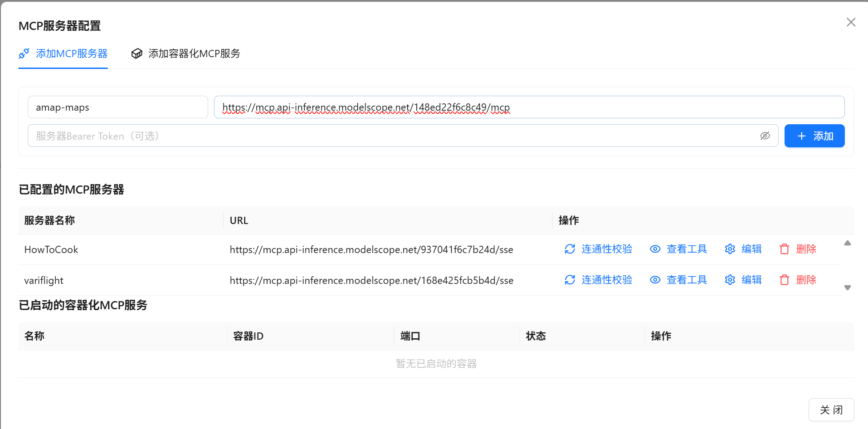
Task: Edit the variflight server settings
Action: pos(743,280)
